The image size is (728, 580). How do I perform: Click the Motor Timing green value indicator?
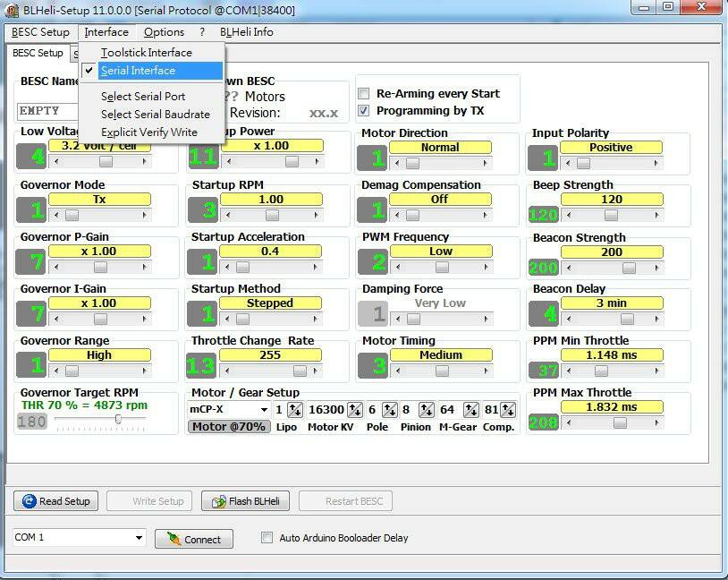tap(373, 365)
